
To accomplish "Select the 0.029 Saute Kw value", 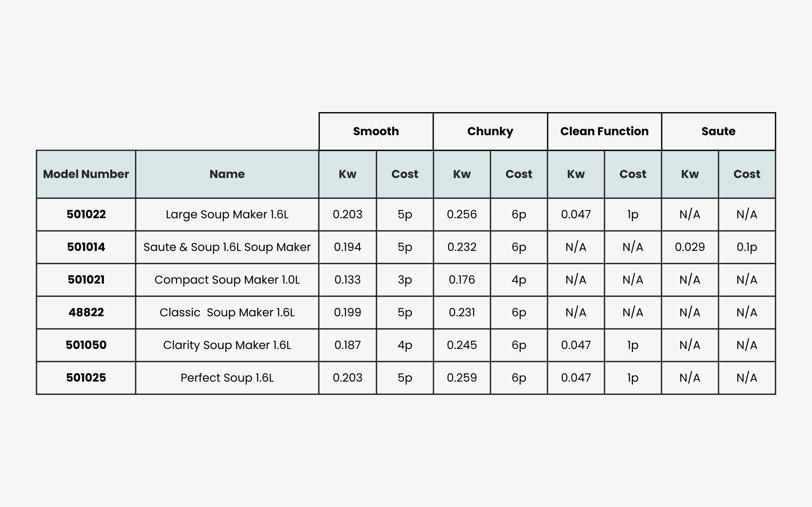I will point(690,247).
